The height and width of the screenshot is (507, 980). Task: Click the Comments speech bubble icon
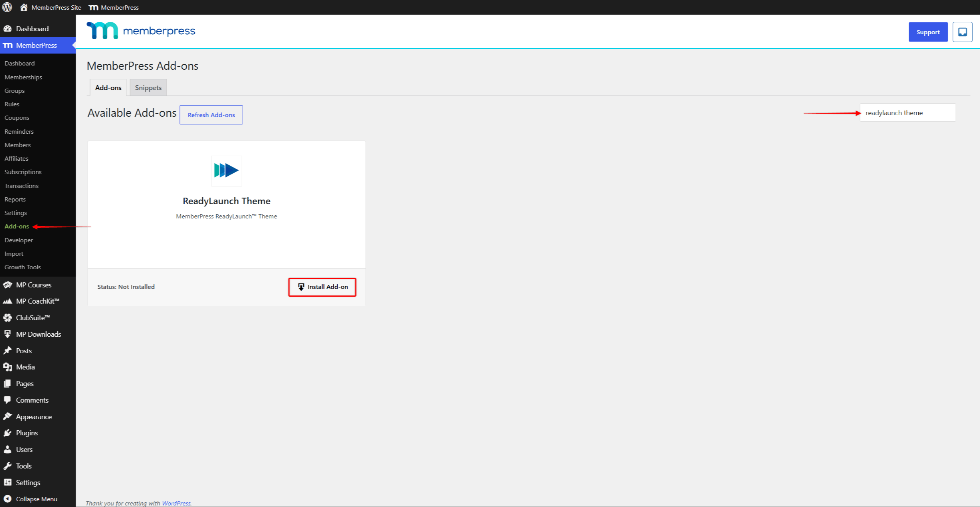[x=7, y=400]
